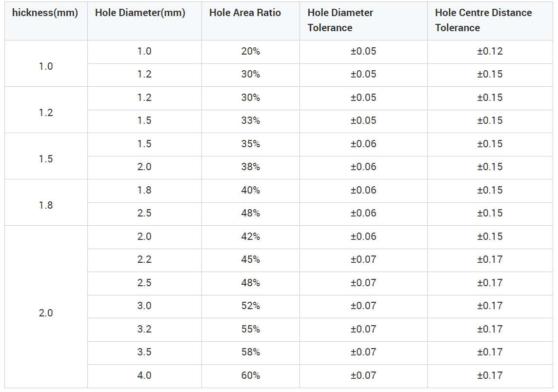The height and width of the screenshot is (392, 558).
Task: Click the 20% hole area ratio cell
Action: 251,52
